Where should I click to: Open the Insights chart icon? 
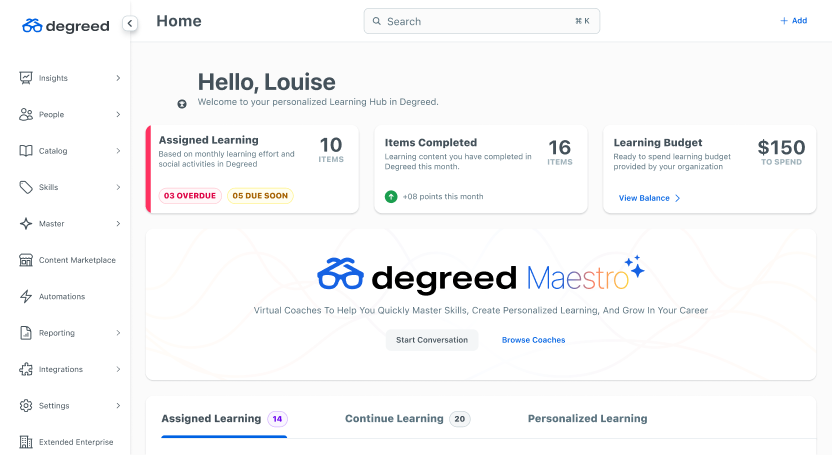25,78
